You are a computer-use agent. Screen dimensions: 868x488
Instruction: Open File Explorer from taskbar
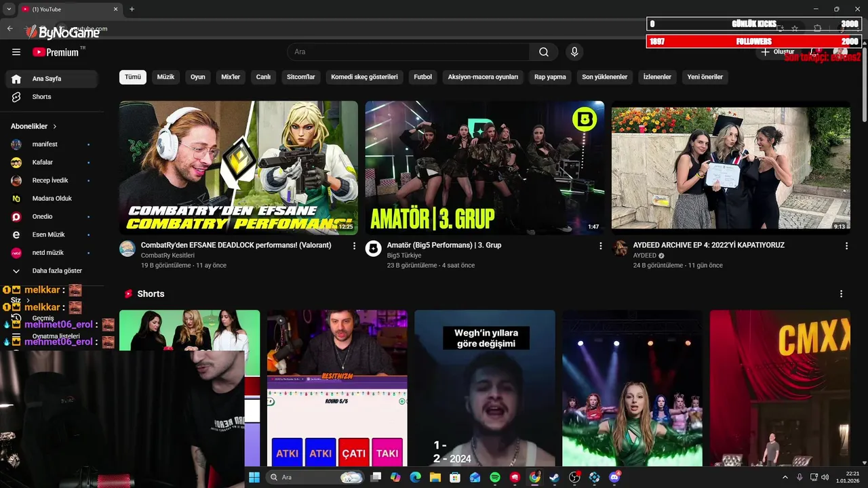pos(435,477)
